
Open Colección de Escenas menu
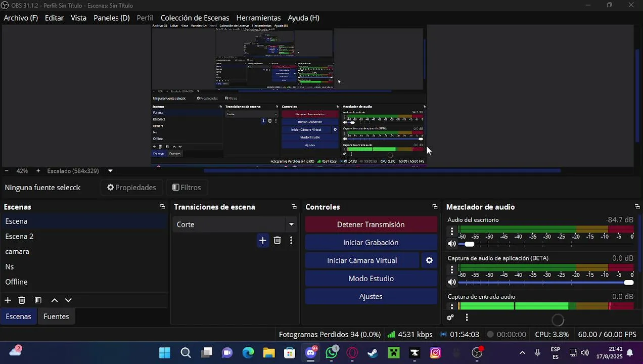coord(195,18)
